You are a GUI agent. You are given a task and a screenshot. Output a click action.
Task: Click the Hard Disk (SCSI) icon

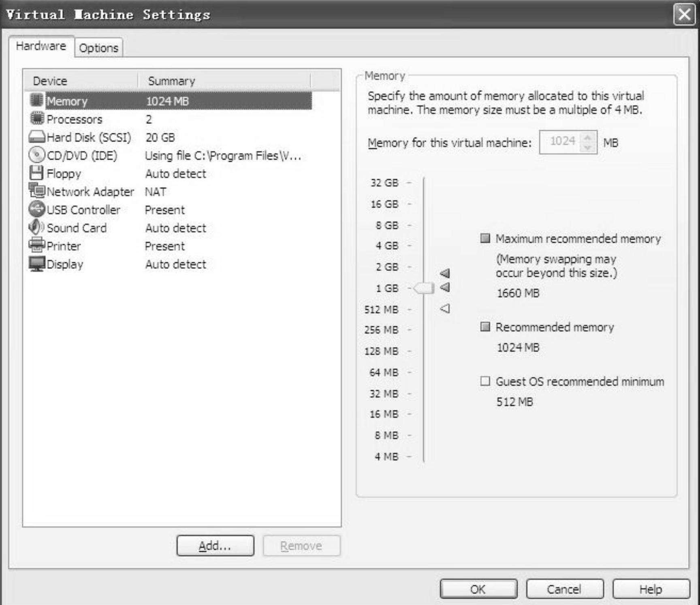coord(36,137)
